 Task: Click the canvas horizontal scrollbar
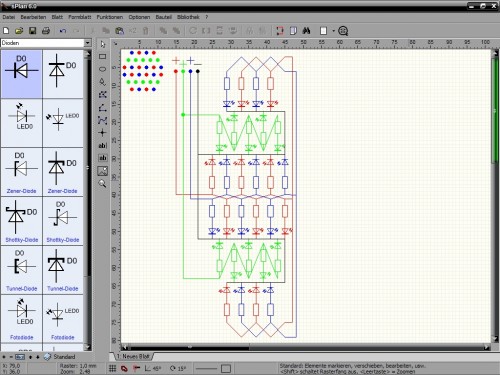click(305, 347)
